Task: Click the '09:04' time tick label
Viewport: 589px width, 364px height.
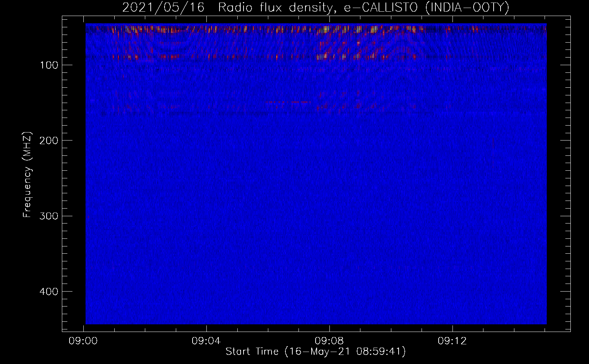Action: click(x=206, y=341)
